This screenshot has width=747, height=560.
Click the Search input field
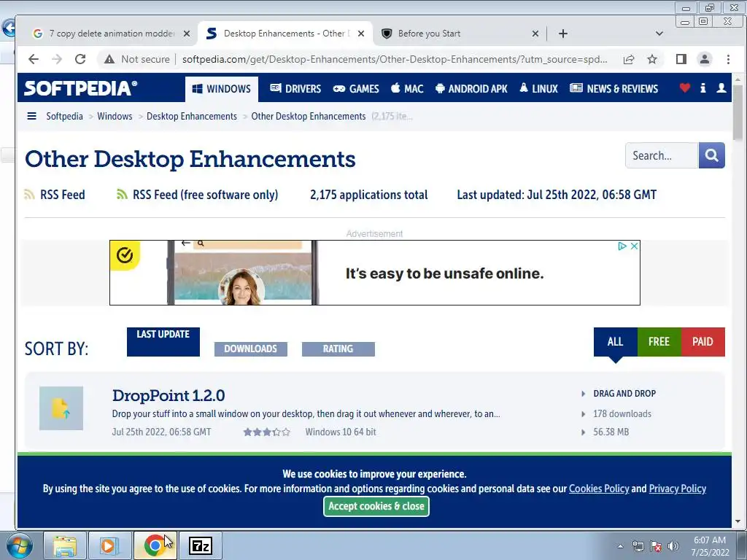coord(662,155)
